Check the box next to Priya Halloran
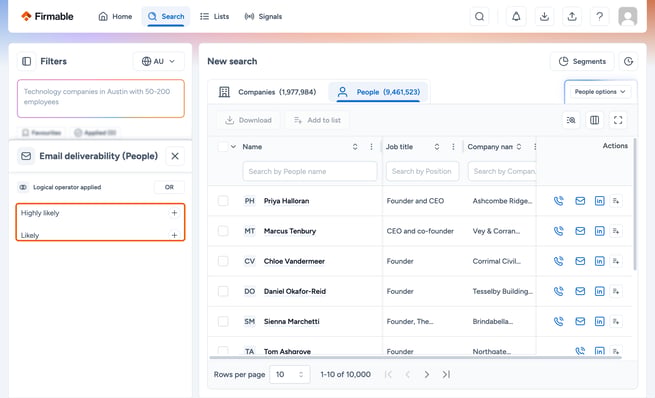The height and width of the screenshot is (398, 655). tap(223, 201)
